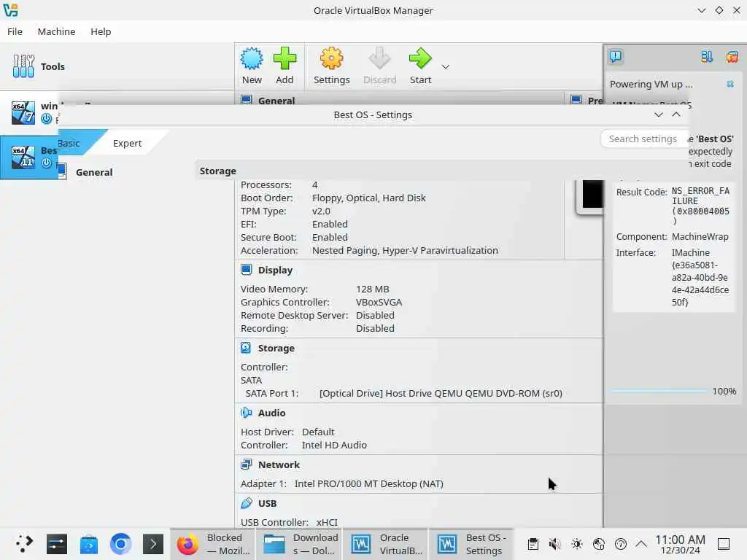The image size is (747, 560).
Task: Open the clipboard tray icon
Action: tap(533, 544)
